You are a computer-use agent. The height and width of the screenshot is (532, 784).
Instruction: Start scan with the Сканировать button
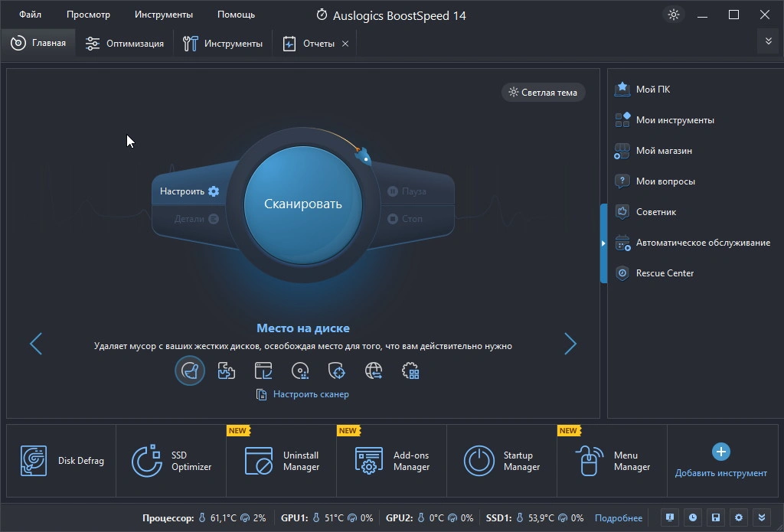click(303, 204)
